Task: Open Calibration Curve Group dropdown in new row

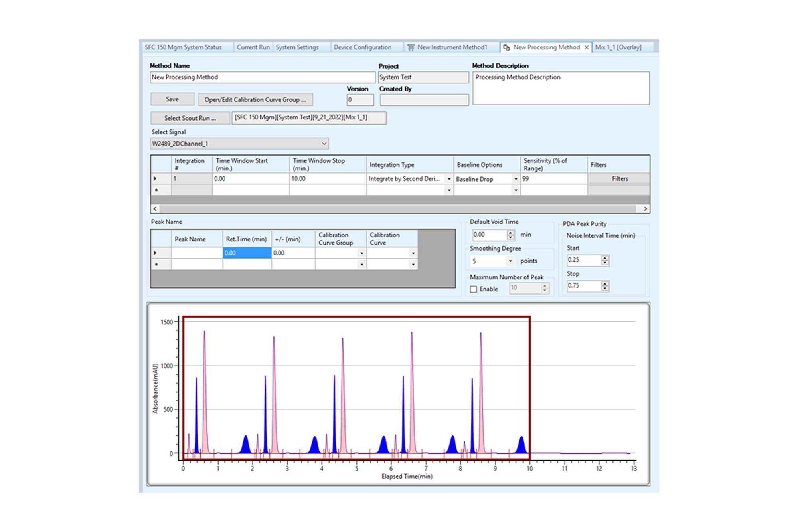Action: point(361,264)
